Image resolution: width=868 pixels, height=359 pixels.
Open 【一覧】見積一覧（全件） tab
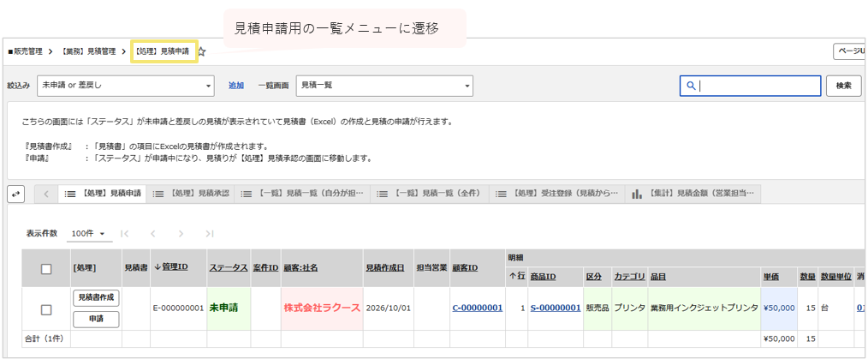click(x=430, y=194)
